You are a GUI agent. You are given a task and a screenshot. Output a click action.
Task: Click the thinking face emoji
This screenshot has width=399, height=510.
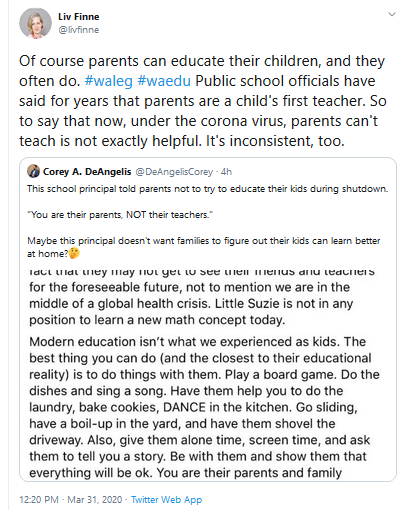point(74,254)
